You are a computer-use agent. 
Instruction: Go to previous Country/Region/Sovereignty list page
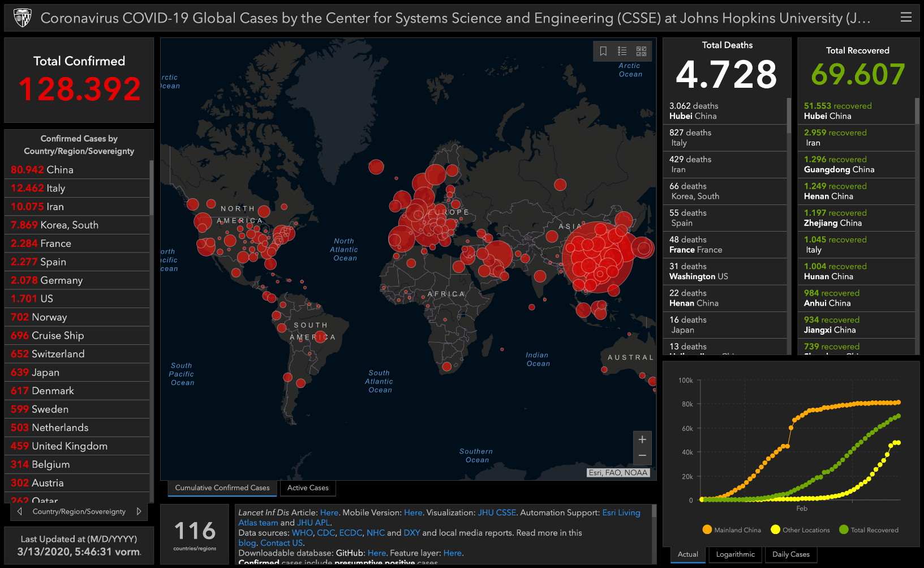tap(20, 511)
